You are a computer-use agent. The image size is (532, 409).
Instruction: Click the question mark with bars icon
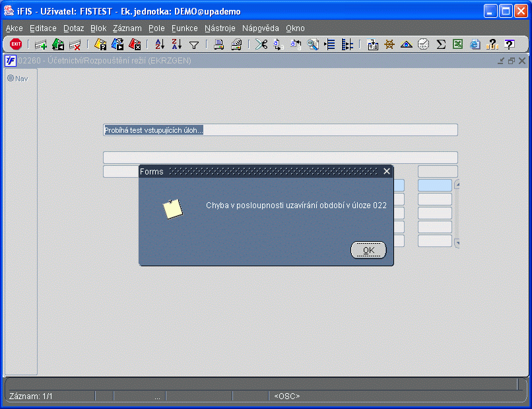(492, 44)
